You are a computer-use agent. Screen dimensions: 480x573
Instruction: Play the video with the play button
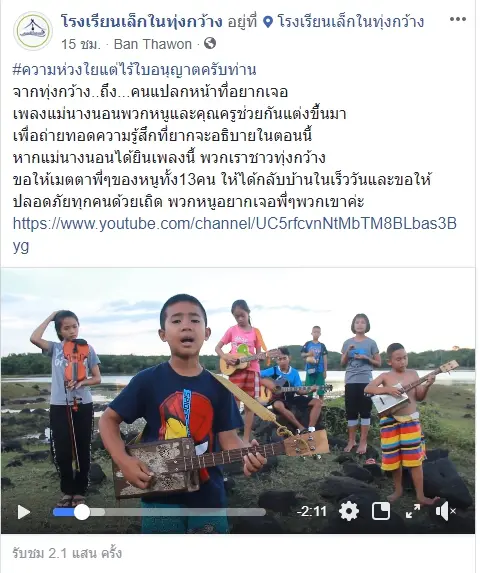(24, 512)
